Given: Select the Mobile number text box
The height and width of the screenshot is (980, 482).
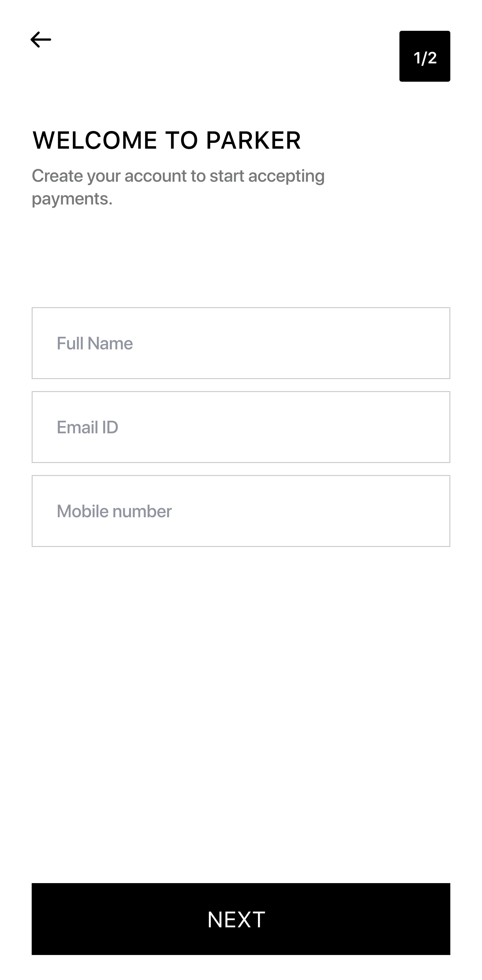Looking at the screenshot, I should [x=241, y=511].
